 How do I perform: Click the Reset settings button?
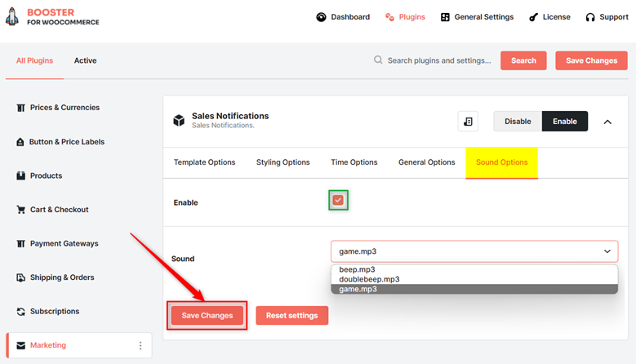[x=291, y=315]
